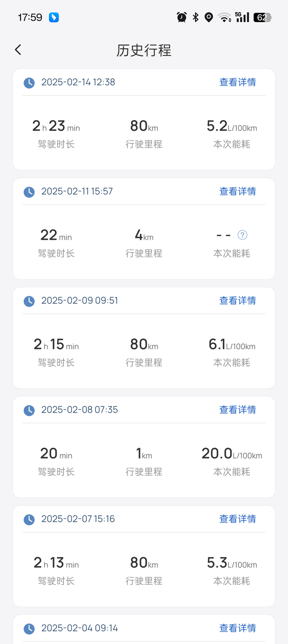This screenshot has height=644, width=288.
Task: View 查看详情 for the 2025-02-09 trip
Action: pos(238,301)
